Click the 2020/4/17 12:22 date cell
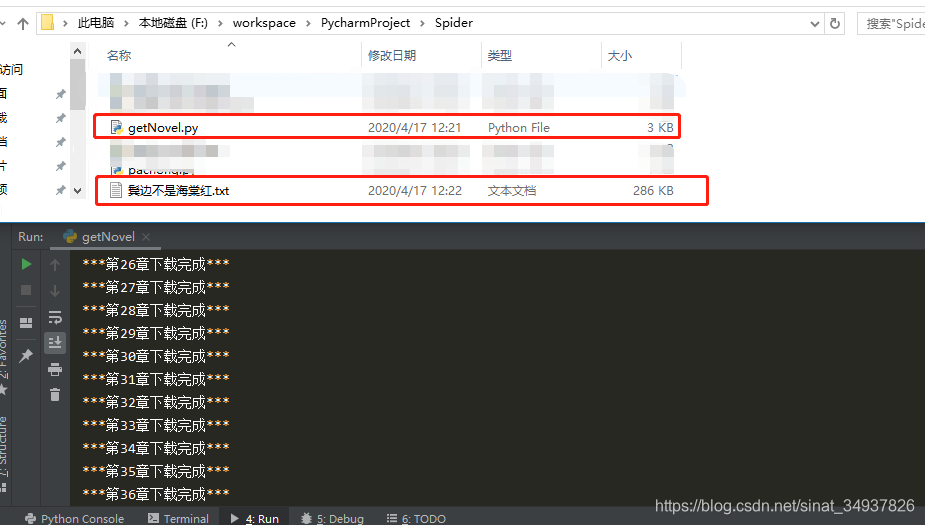Image resolution: width=925 pixels, height=525 pixels. 415,191
